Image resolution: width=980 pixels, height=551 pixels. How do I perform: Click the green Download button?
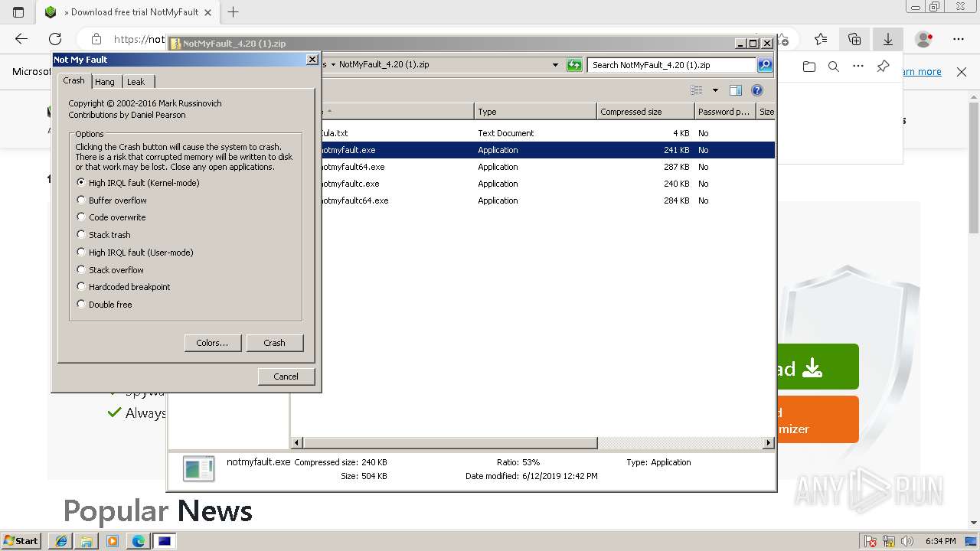tap(818, 367)
